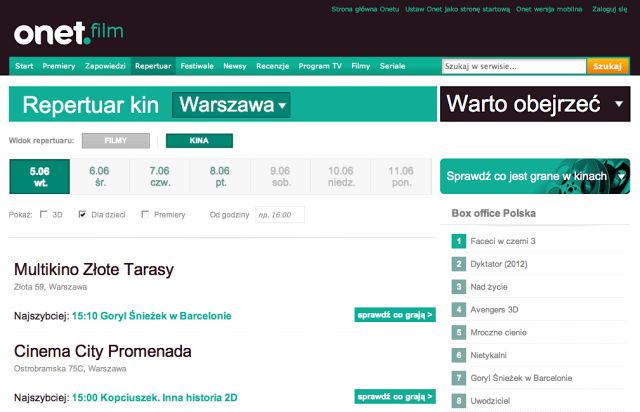Select date tab 11.06 pon.
The width and height of the screenshot is (640, 412).
click(x=401, y=176)
